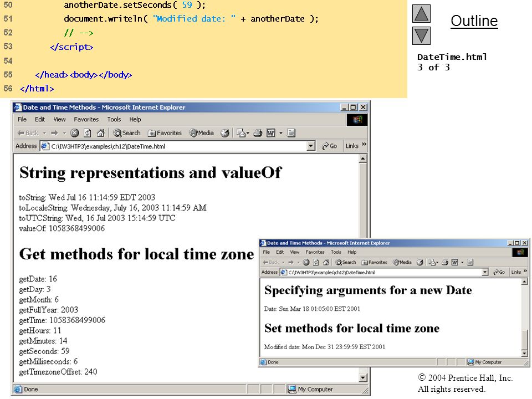The height and width of the screenshot is (399, 532).
Task: Open View menu in the large IE window
Action: coord(59,120)
